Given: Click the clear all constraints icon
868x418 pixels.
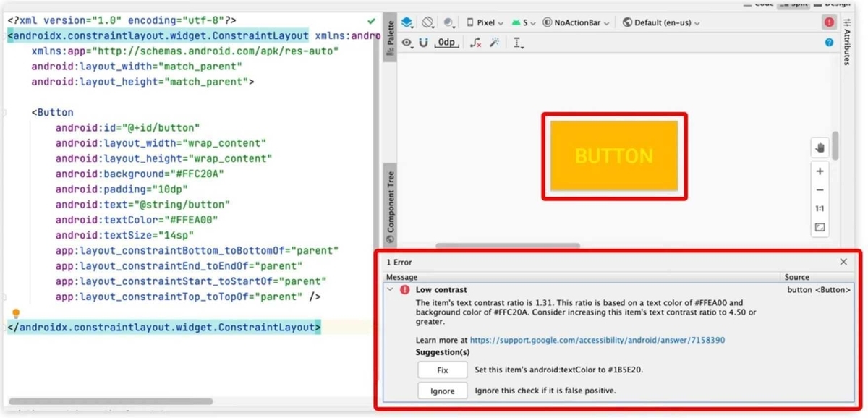Looking at the screenshot, I should click(x=474, y=42).
